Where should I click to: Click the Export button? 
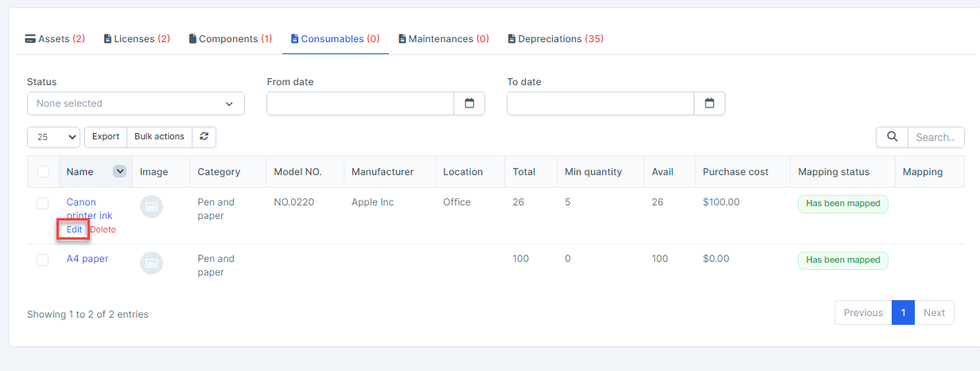pyautogui.click(x=106, y=137)
